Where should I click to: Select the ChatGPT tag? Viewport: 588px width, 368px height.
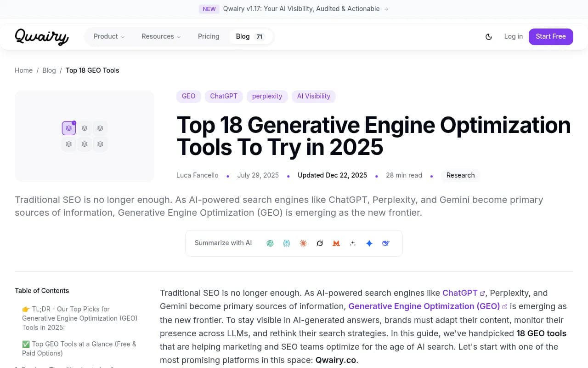point(224,96)
